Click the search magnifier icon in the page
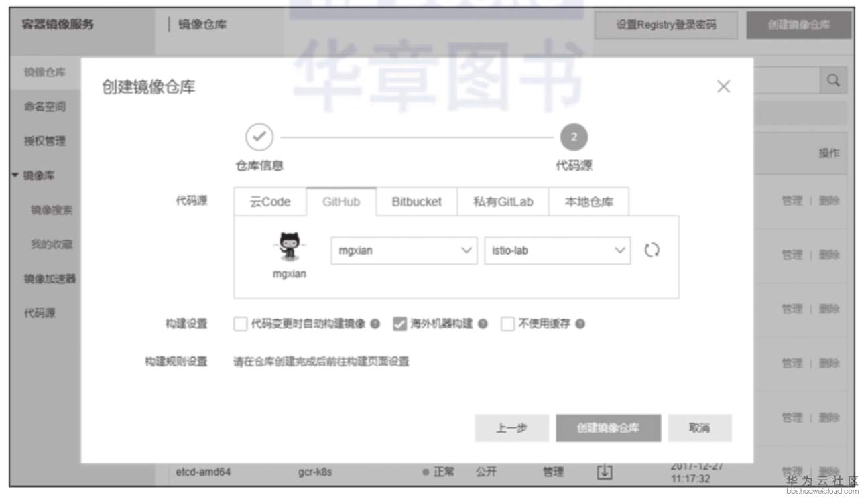The image size is (868, 501). 834,80
